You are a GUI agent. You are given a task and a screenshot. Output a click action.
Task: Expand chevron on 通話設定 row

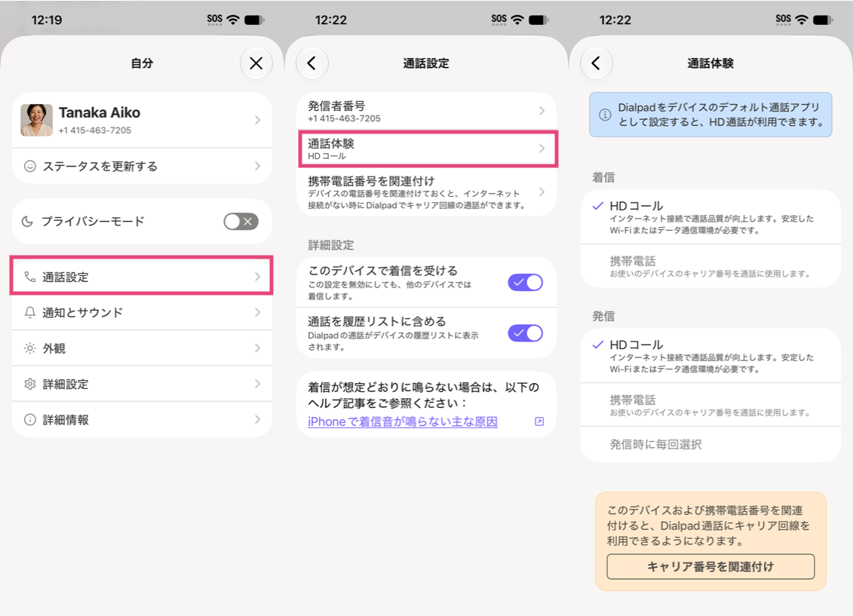(257, 277)
